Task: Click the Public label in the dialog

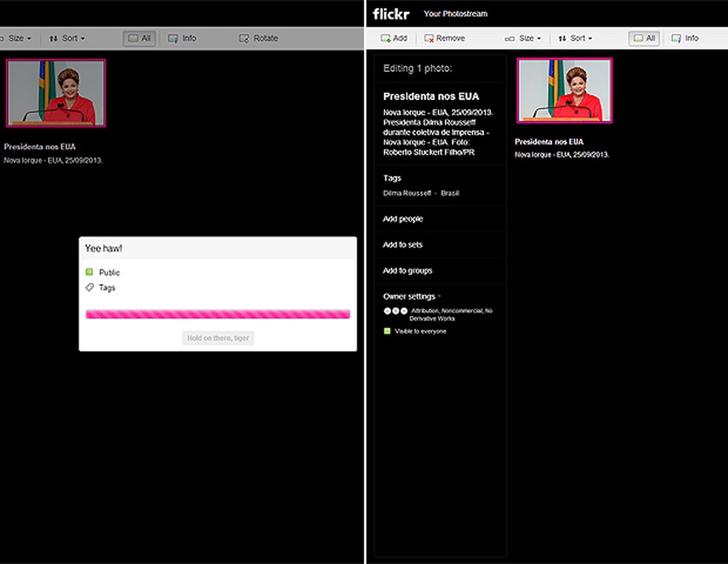Action: (x=109, y=272)
